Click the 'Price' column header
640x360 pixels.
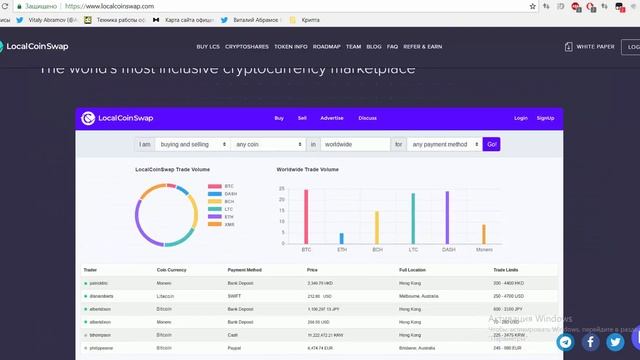(x=312, y=270)
